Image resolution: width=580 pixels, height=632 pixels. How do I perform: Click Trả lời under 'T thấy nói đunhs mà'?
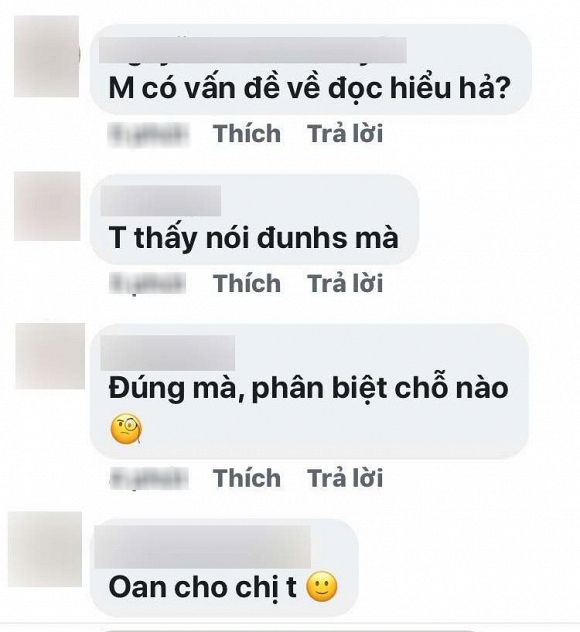[x=345, y=283]
